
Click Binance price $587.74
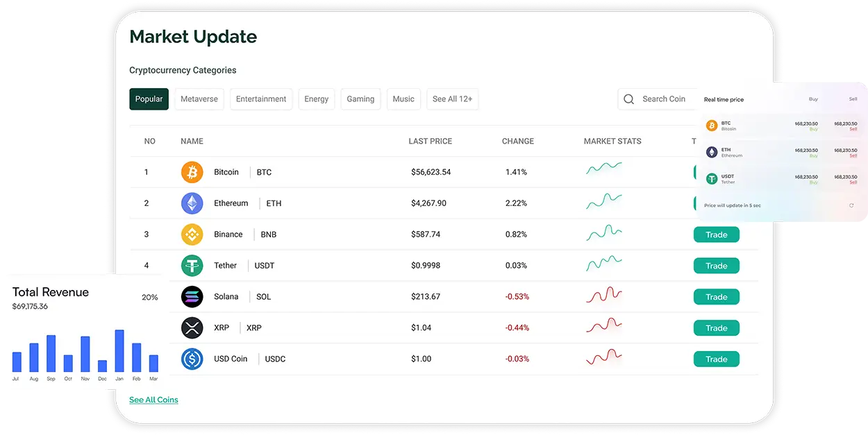pyautogui.click(x=426, y=234)
